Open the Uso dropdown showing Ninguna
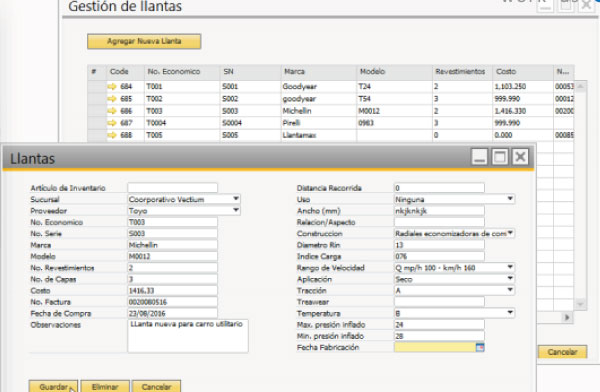600x392 pixels. (510, 199)
